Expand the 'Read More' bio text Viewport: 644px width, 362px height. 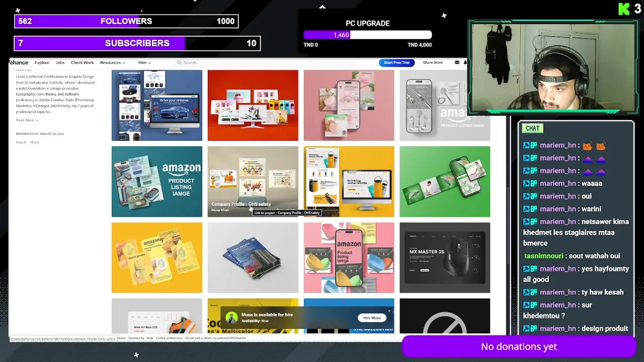click(27, 120)
